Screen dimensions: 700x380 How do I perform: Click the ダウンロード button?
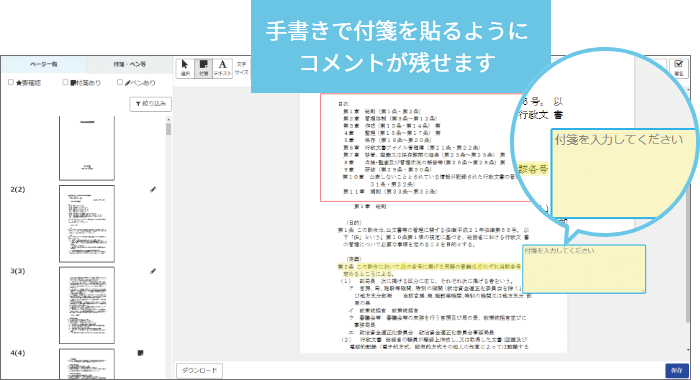199,371
